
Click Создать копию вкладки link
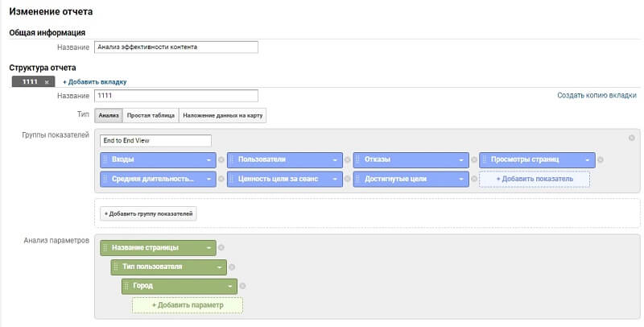(597, 96)
